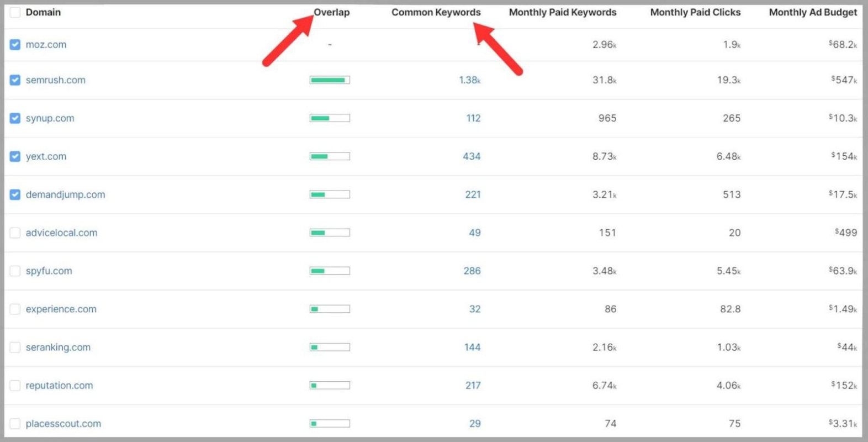Select semrush.com's $547k ad budget value
The height and width of the screenshot is (442, 868).
[844, 80]
